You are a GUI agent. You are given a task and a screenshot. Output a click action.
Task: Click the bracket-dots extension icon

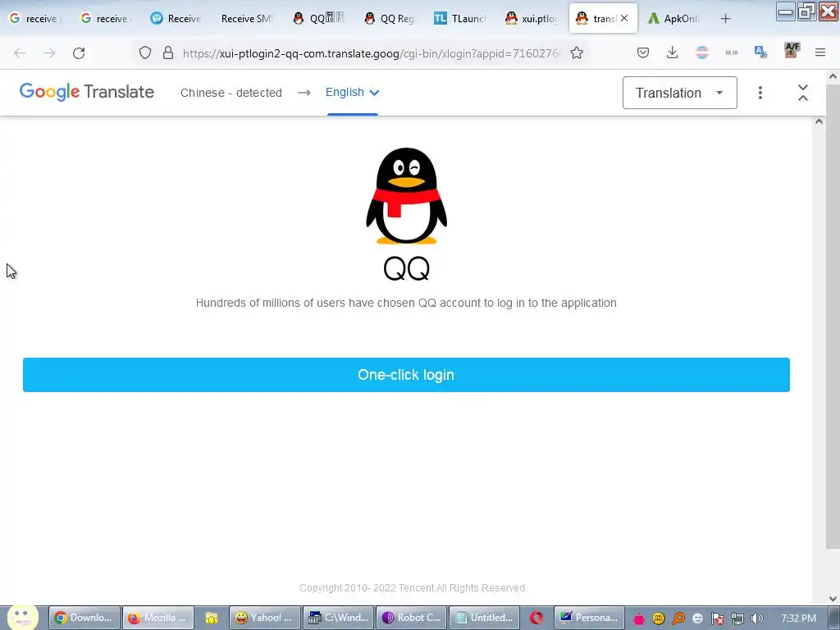click(731, 52)
